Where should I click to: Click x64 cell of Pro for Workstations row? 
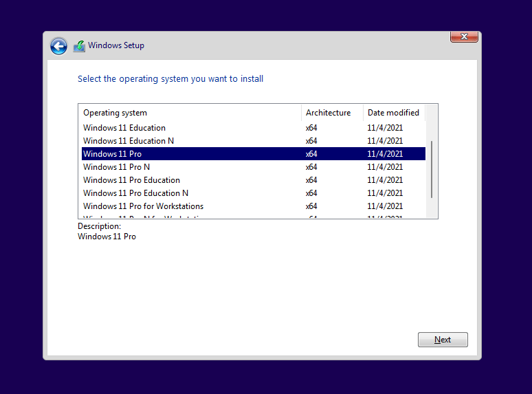tap(311, 206)
